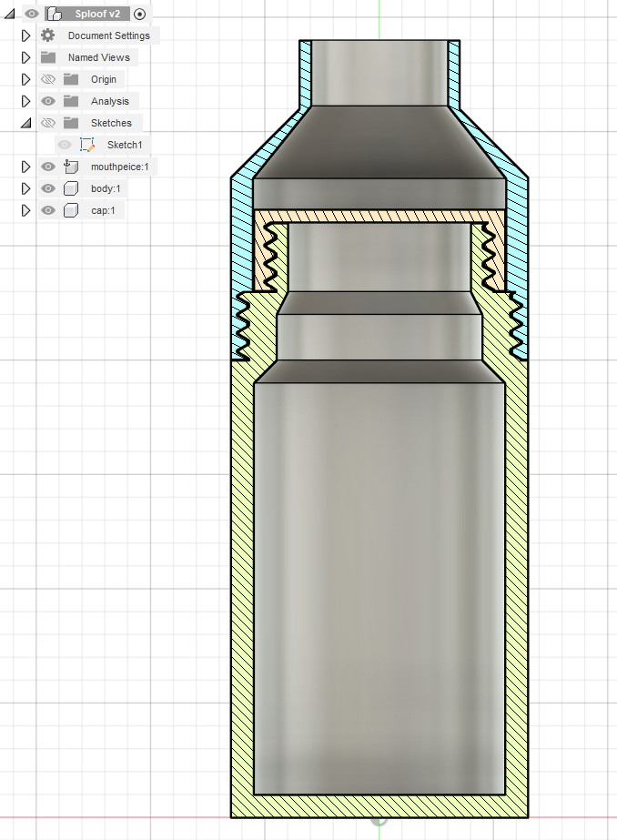Select the Named Views label
Screen dimensions: 617x840
[x=98, y=57]
